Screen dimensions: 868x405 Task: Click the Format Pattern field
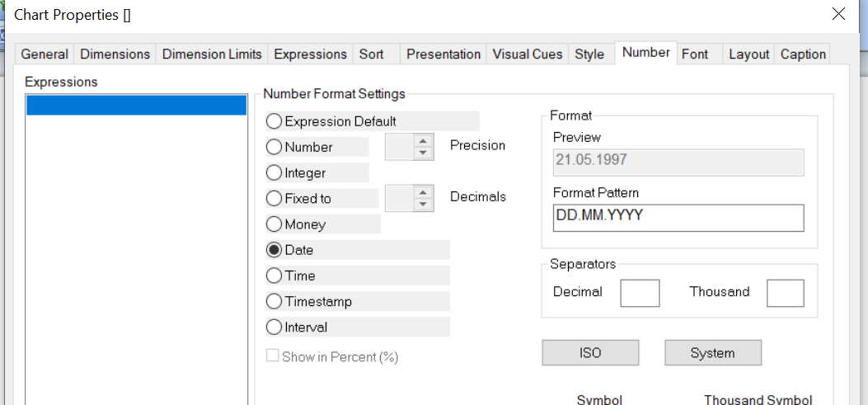(x=678, y=218)
